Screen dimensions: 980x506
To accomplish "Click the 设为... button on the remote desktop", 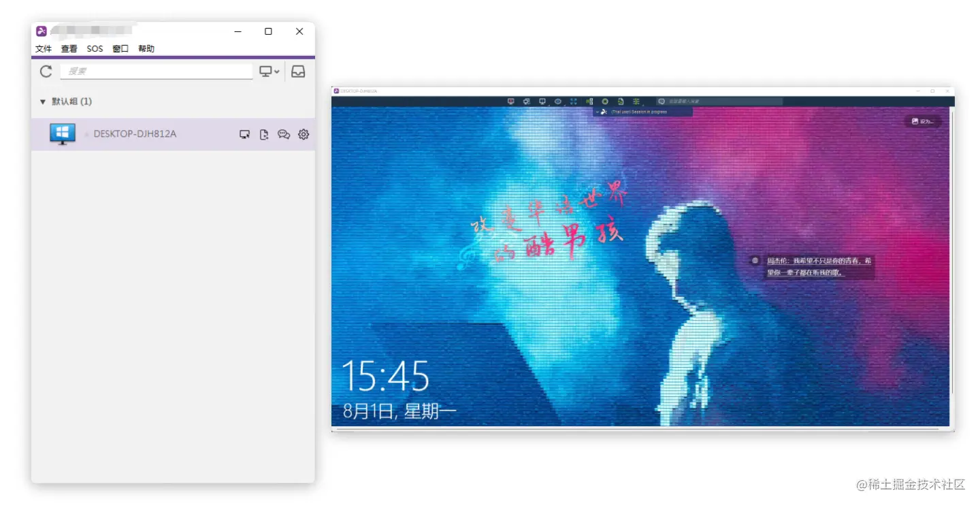I will pos(923,121).
